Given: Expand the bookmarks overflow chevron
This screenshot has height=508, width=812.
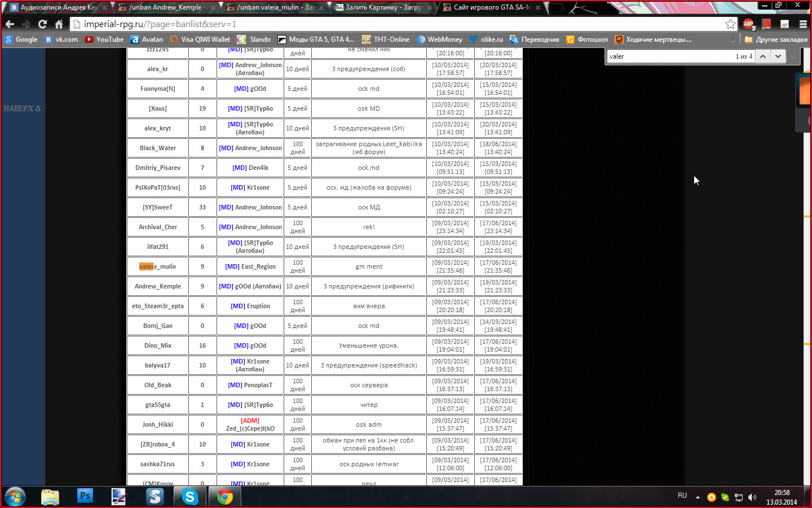Looking at the screenshot, I should click(x=732, y=40).
